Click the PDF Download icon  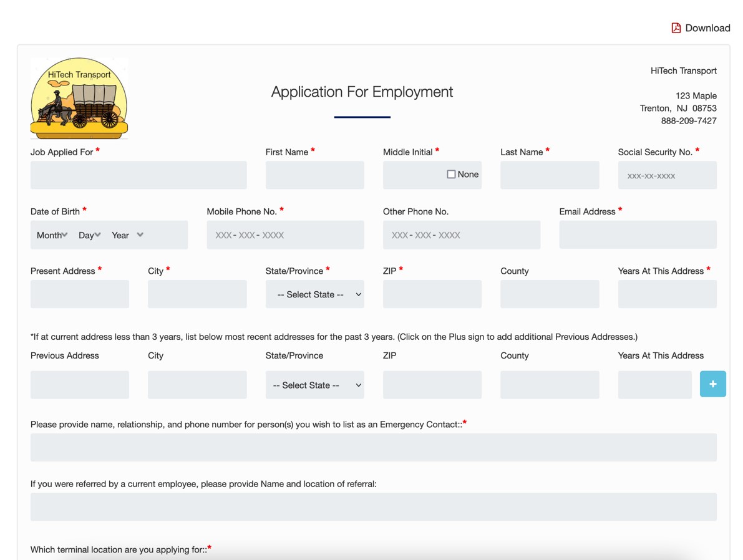(x=676, y=28)
